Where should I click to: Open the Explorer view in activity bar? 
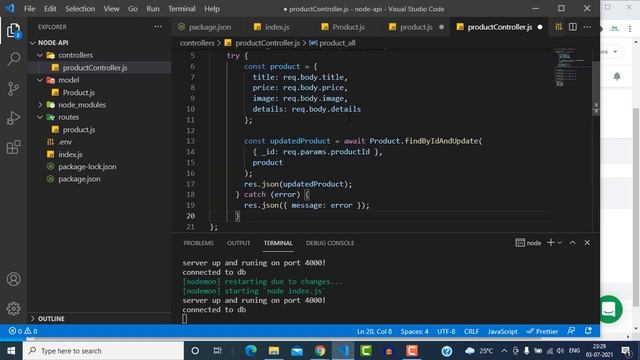pyautogui.click(x=13, y=31)
